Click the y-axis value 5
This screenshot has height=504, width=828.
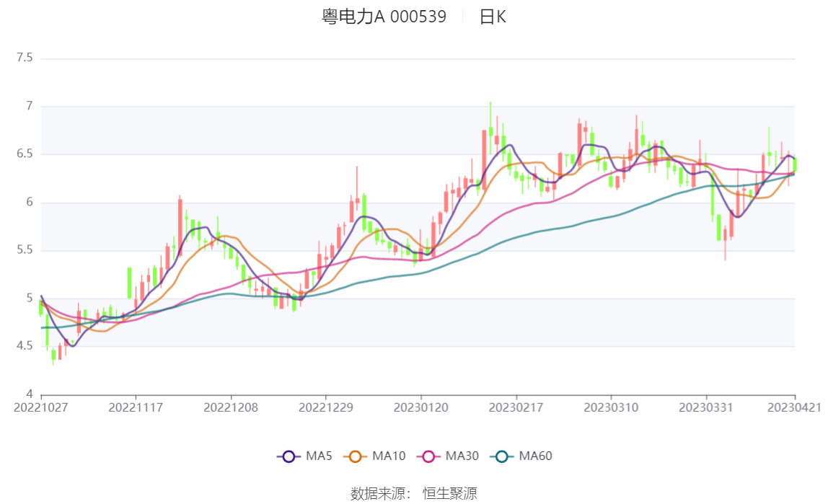[30, 299]
